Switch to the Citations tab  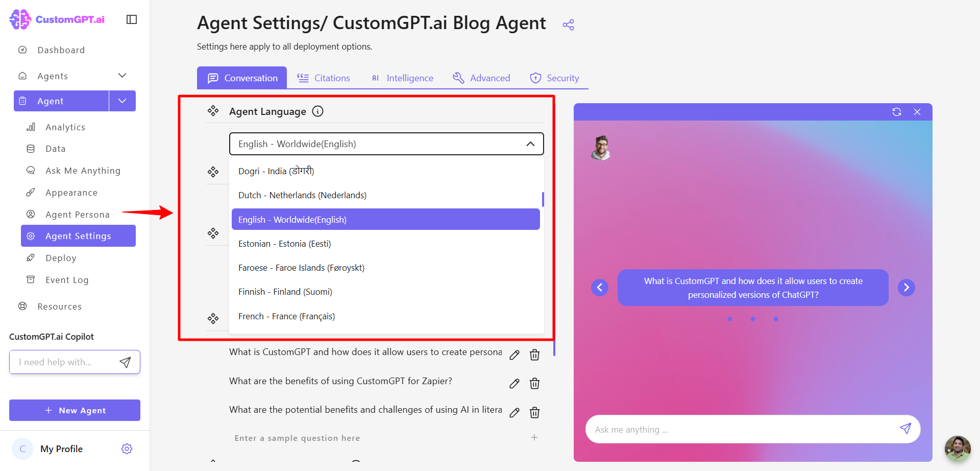(x=324, y=78)
